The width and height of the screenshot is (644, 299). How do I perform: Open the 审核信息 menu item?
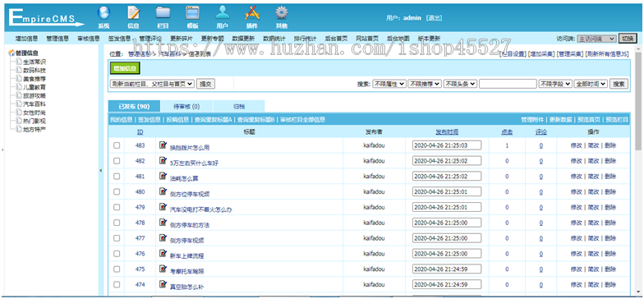89,39
